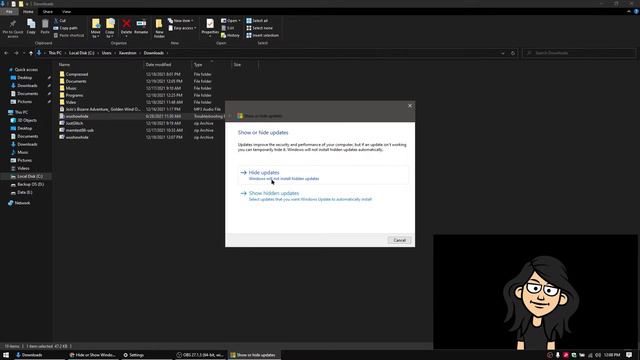Close the Show or hide updates dialog
The height and width of the screenshot is (360, 640).
pos(410,106)
